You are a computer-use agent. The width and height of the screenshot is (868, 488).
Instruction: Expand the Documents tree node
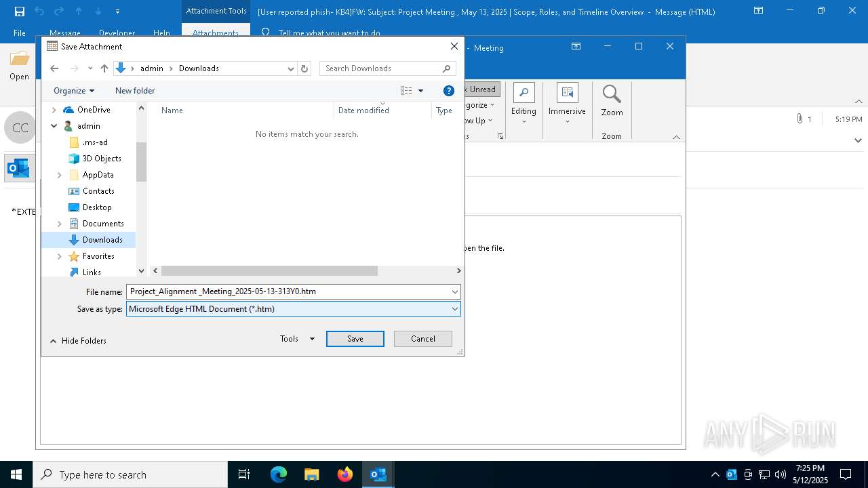click(60, 224)
